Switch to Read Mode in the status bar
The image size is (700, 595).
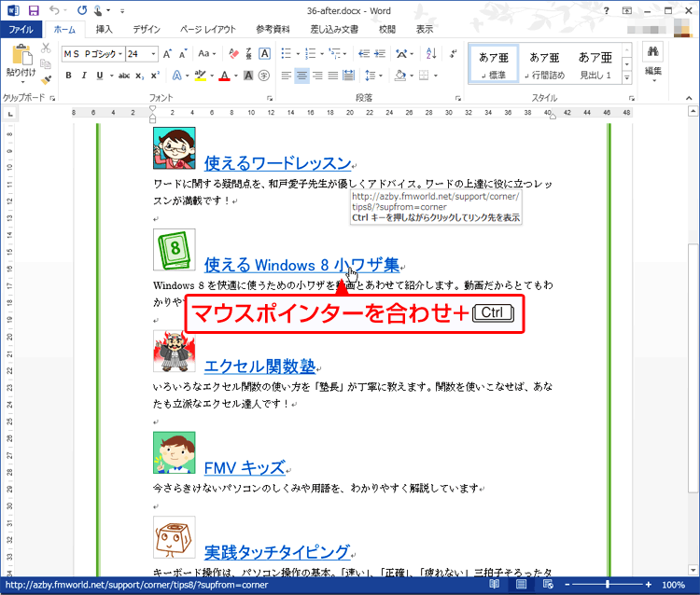click(494, 585)
